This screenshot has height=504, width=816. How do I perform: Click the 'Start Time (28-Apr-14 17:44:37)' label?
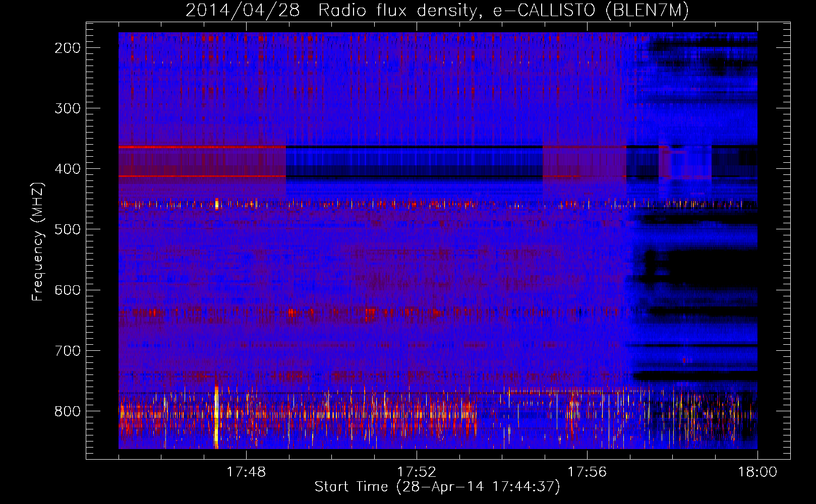(x=437, y=487)
